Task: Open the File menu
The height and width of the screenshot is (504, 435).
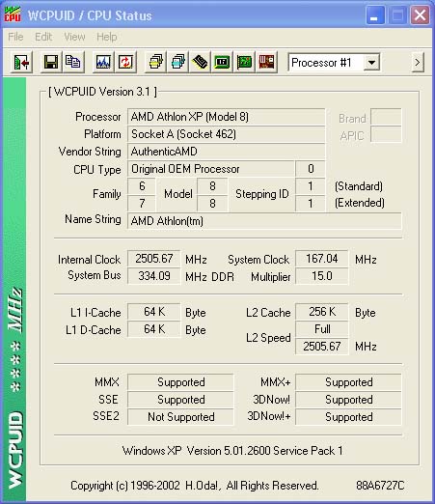Action: point(15,37)
